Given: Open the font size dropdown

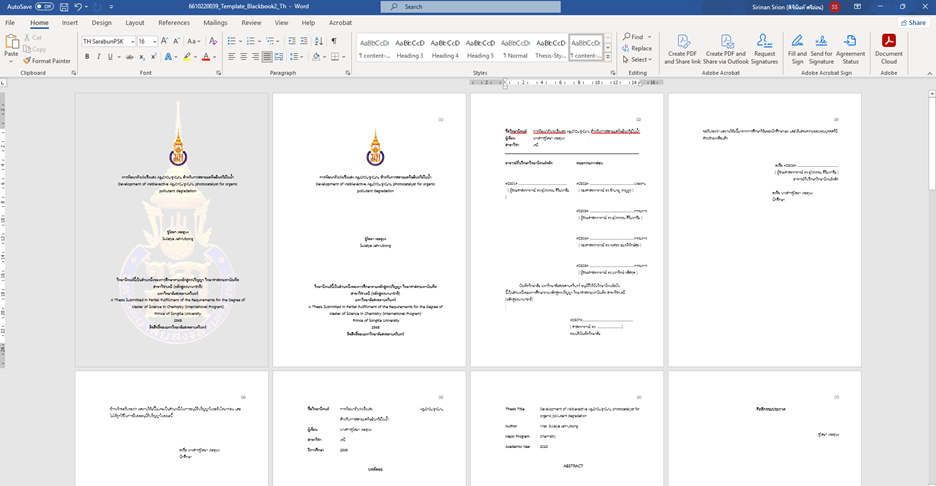Looking at the screenshot, I should click(x=154, y=41).
